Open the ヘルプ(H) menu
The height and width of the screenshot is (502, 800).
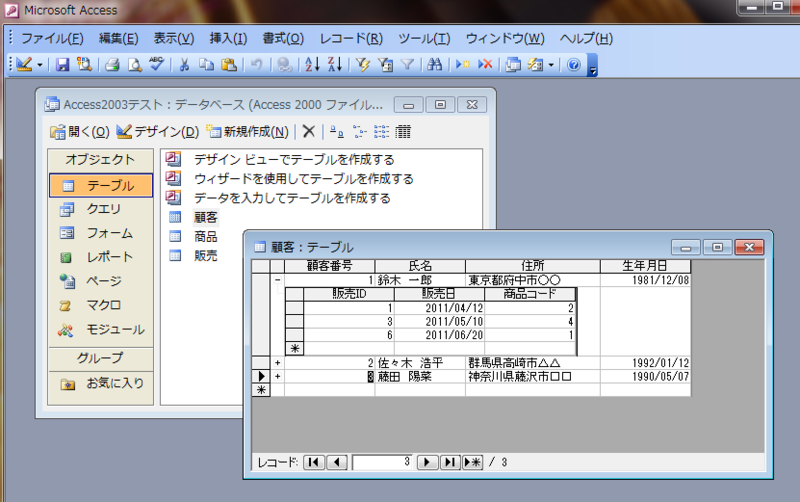tap(586, 38)
